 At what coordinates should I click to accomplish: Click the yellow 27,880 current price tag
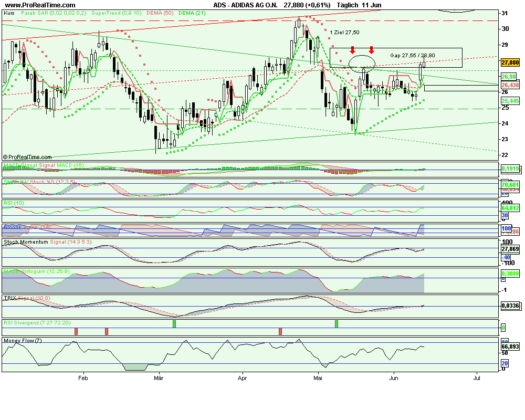click(x=510, y=62)
